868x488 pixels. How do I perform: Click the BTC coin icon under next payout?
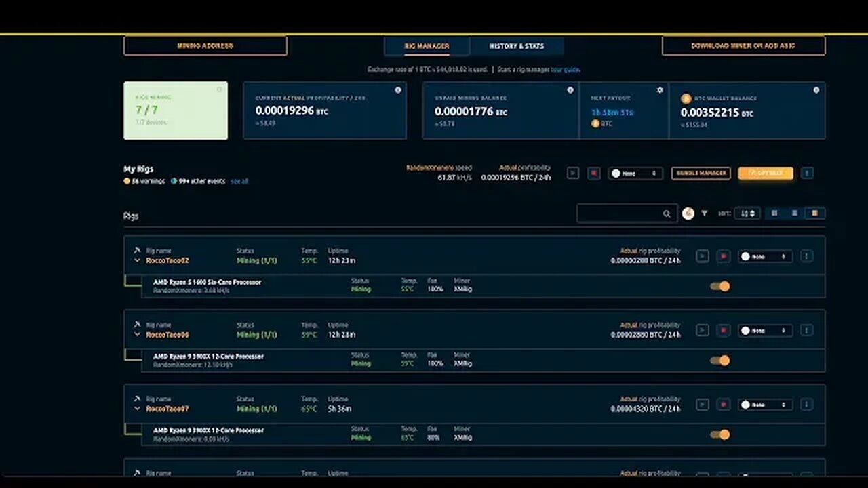tap(595, 123)
